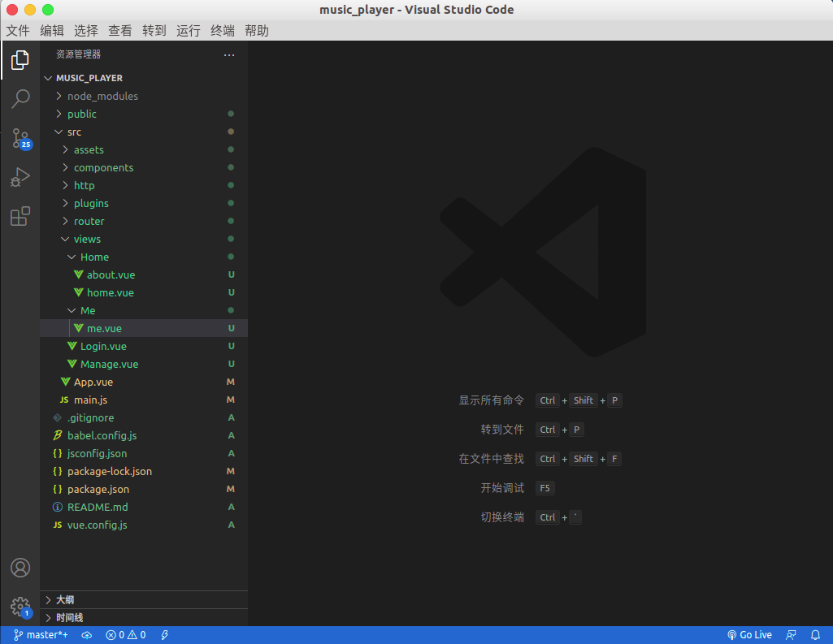
Task: Expand the assets folder
Action: 144,149
